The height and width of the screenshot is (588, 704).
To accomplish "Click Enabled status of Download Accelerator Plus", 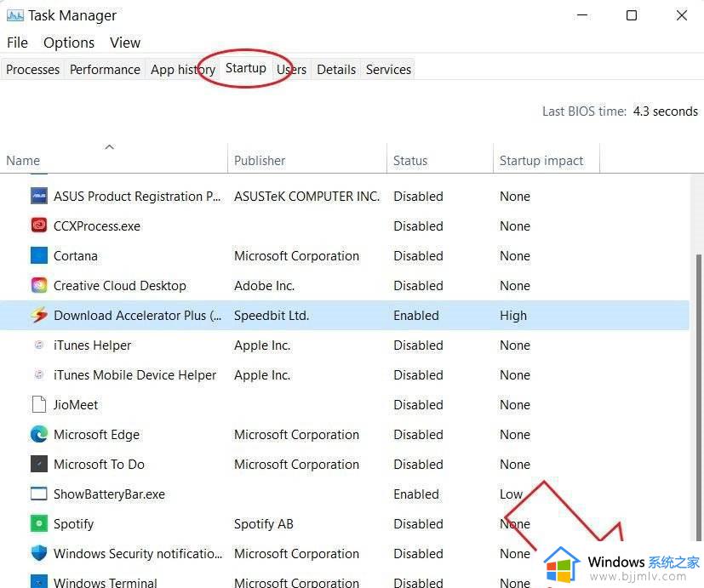I will click(x=416, y=315).
